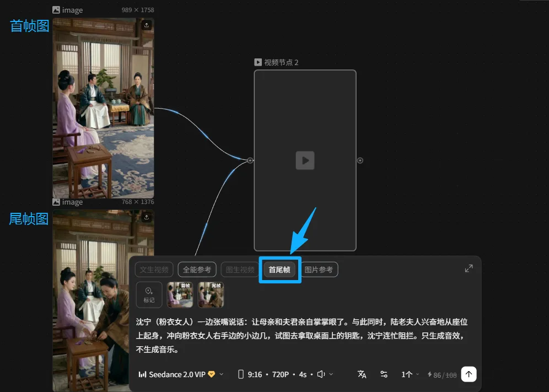Viewport: 549px width, 392px height.
Task: Click the picture icon beside the 768 × 1376 node label
Action: click(56, 202)
